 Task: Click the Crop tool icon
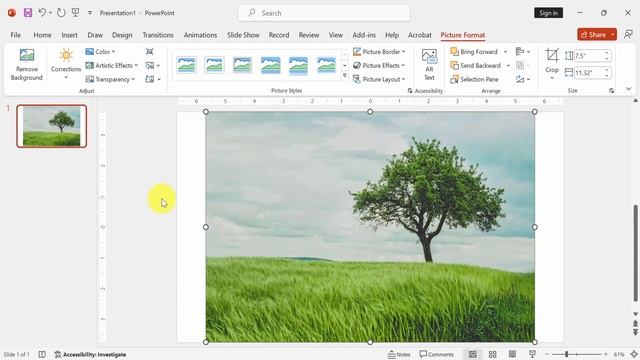552,56
